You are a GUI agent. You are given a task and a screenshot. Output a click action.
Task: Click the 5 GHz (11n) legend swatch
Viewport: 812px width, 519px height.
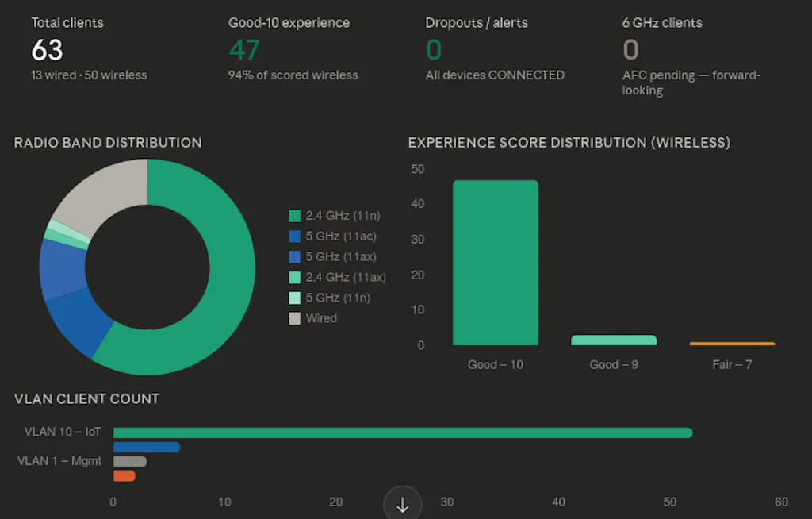295,298
